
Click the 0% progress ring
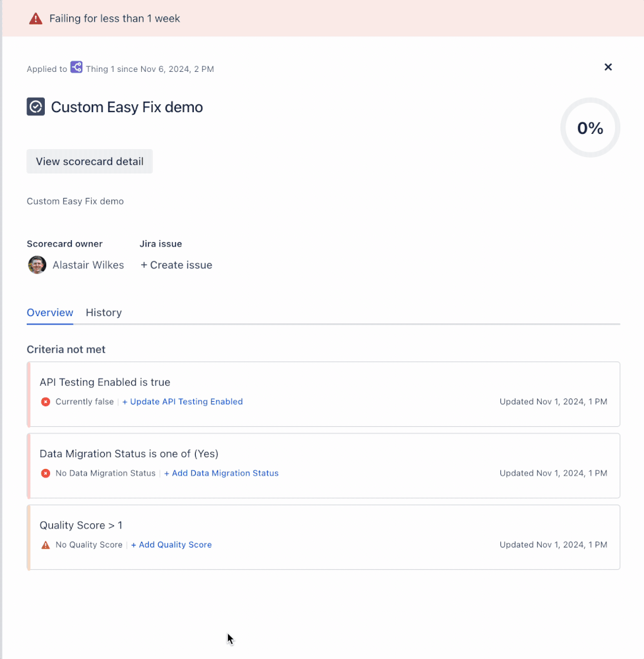[589, 127]
